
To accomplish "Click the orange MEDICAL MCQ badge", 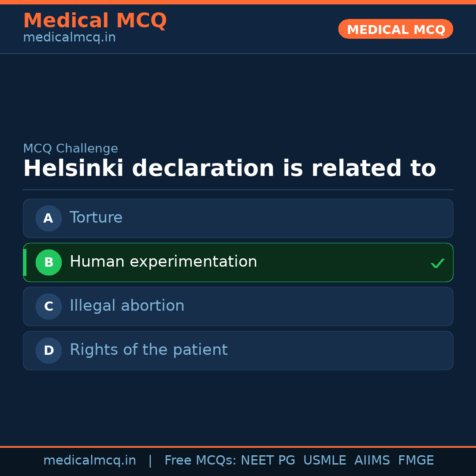I will click(x=396, y=29).
